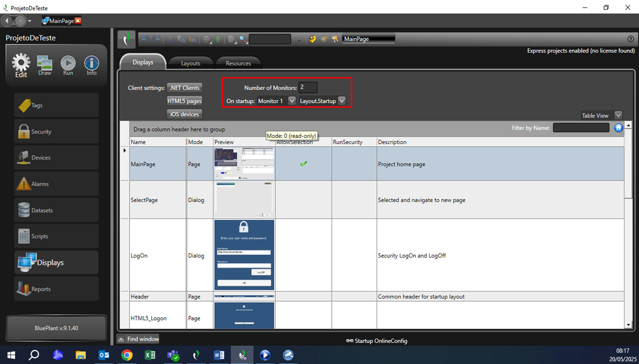Click the Copy toolbar icon

(x=181, y=39)
